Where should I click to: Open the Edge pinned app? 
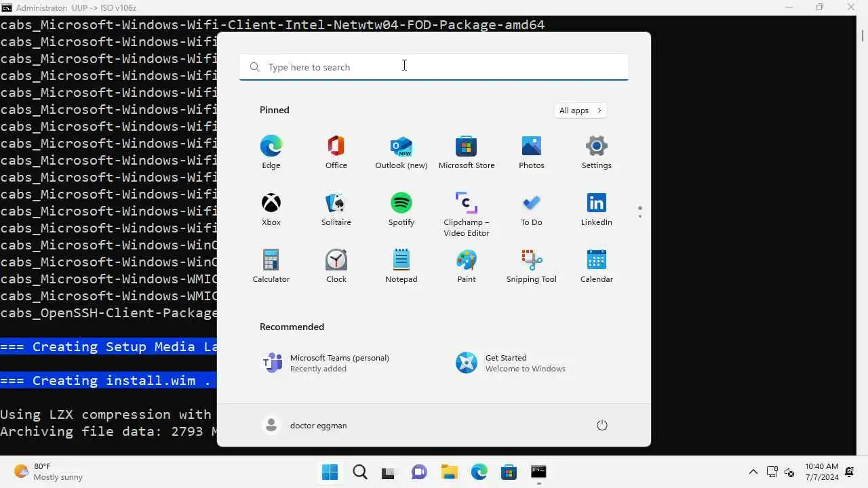271,152
